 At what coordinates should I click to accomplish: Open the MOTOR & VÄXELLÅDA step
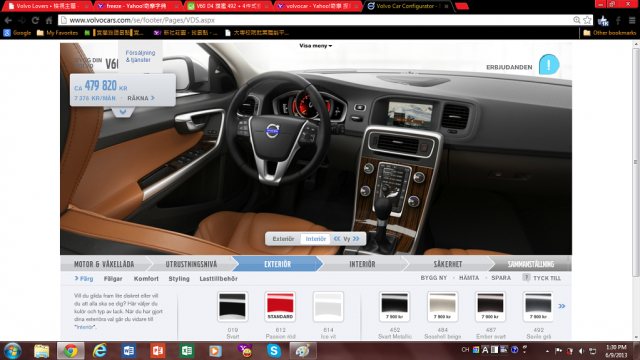(104, 264)
